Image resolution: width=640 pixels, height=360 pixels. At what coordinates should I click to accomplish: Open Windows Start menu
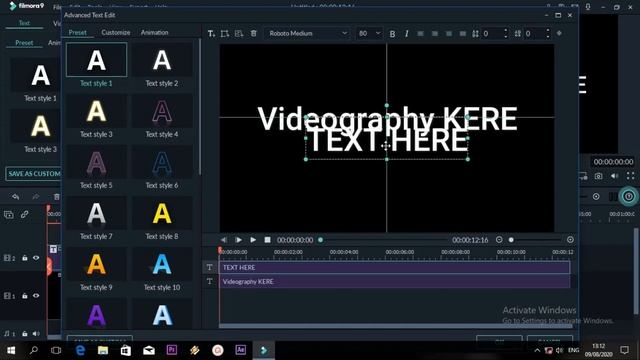pos(11,350)
